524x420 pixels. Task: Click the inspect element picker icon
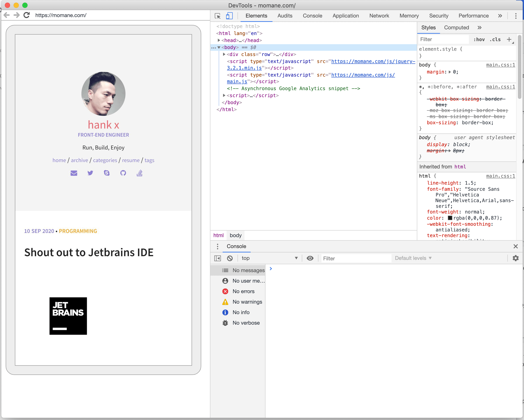[x=218, y=16]
